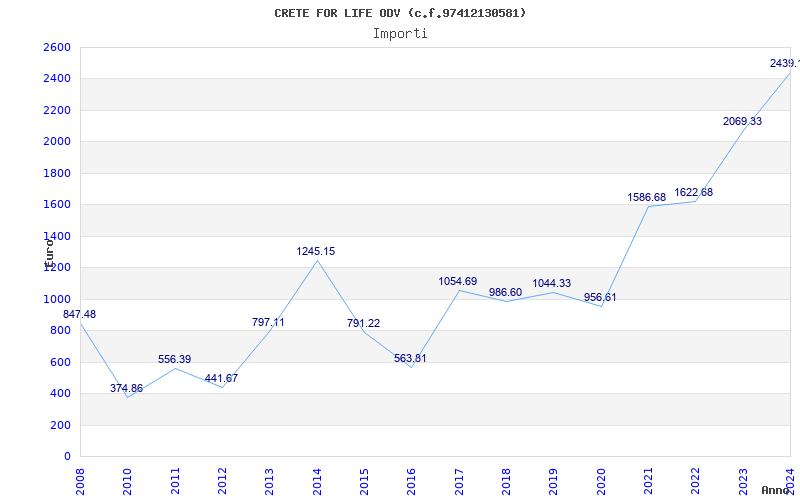Screen dimensions: 800x500
Task: Select the 847.48 data label
Action: point(79,314)
